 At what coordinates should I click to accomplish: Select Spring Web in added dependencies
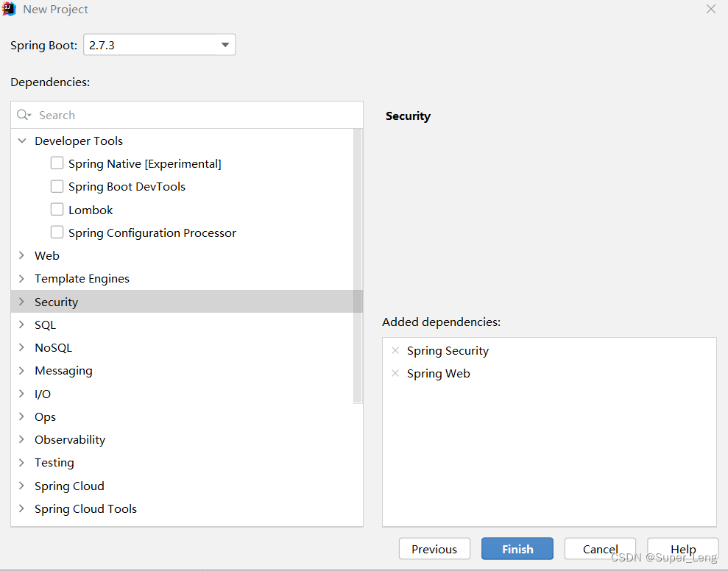tap(438, 373)
